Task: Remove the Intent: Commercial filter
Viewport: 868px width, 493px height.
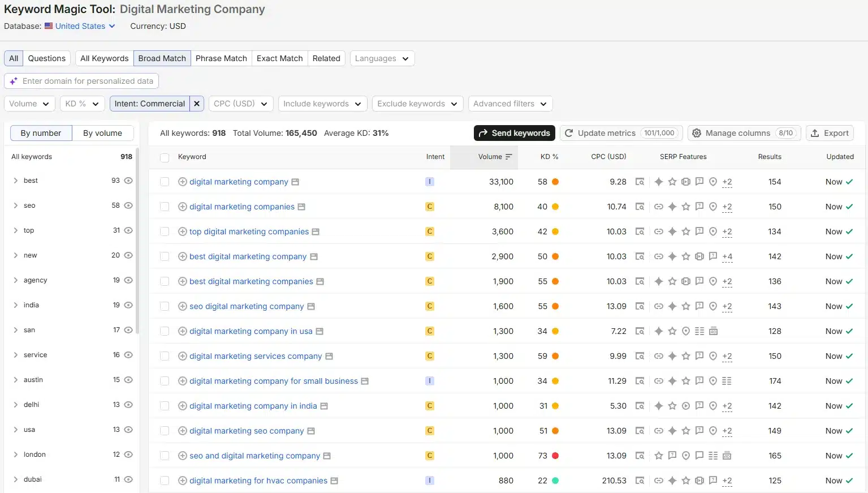Action: [197, 104]
